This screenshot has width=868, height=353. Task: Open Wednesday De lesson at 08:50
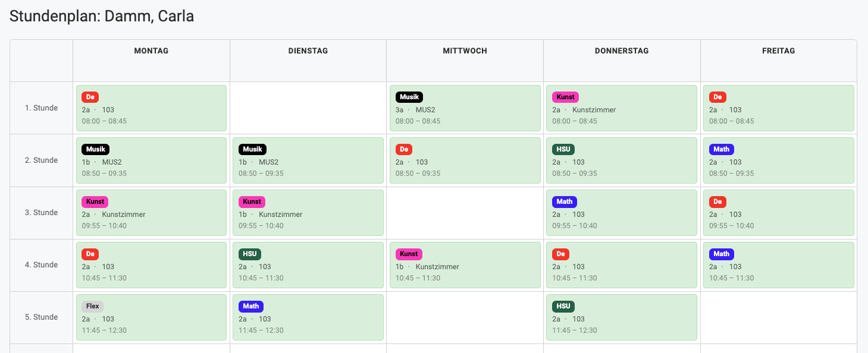click(465, 160)
